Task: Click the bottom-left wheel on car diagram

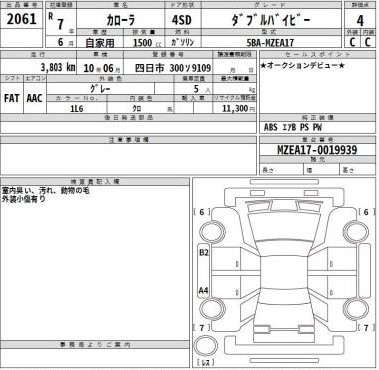Action: tap(213, 308)
